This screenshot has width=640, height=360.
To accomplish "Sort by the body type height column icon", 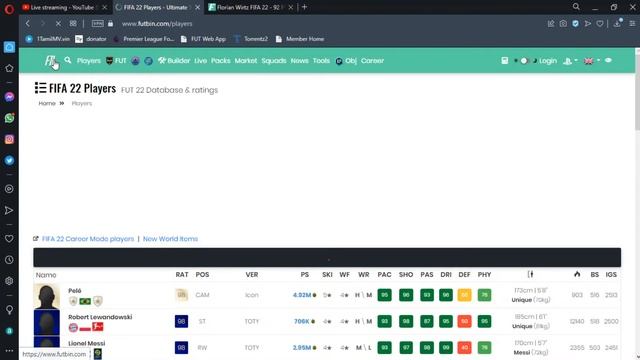I will [530, 274].
